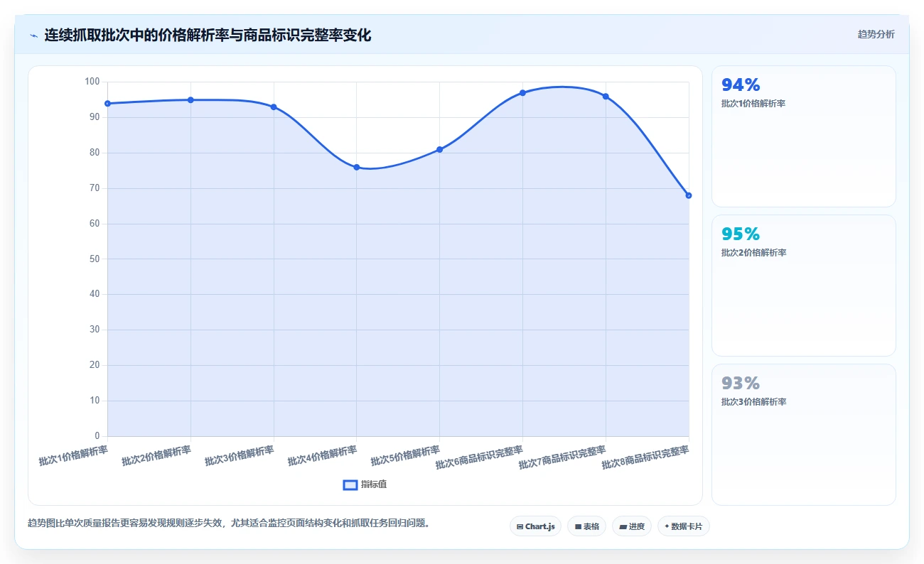Click the x-axis label 批次8商品标识完整率
The width and height of the screenshot is (924, 564).
coord(645,457)
